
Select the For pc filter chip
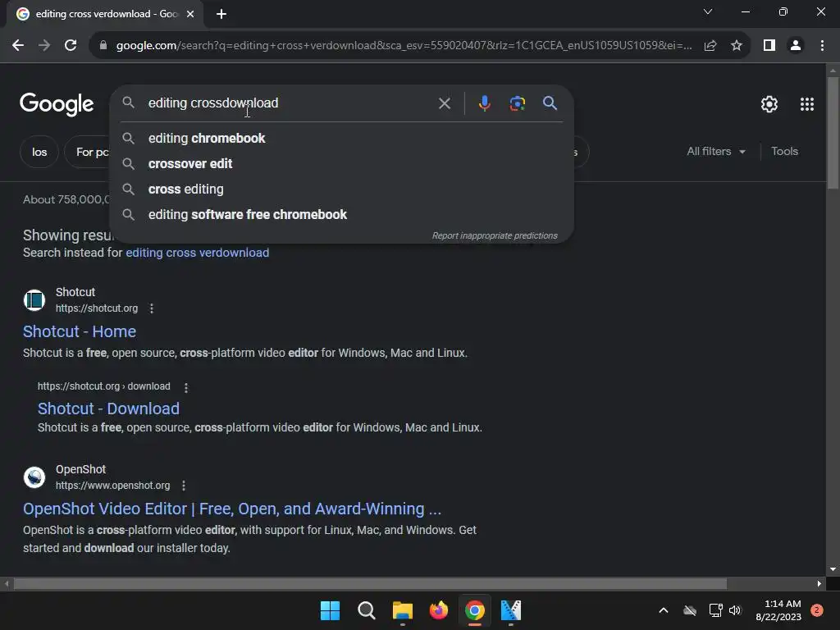click(x=87, y=152)
